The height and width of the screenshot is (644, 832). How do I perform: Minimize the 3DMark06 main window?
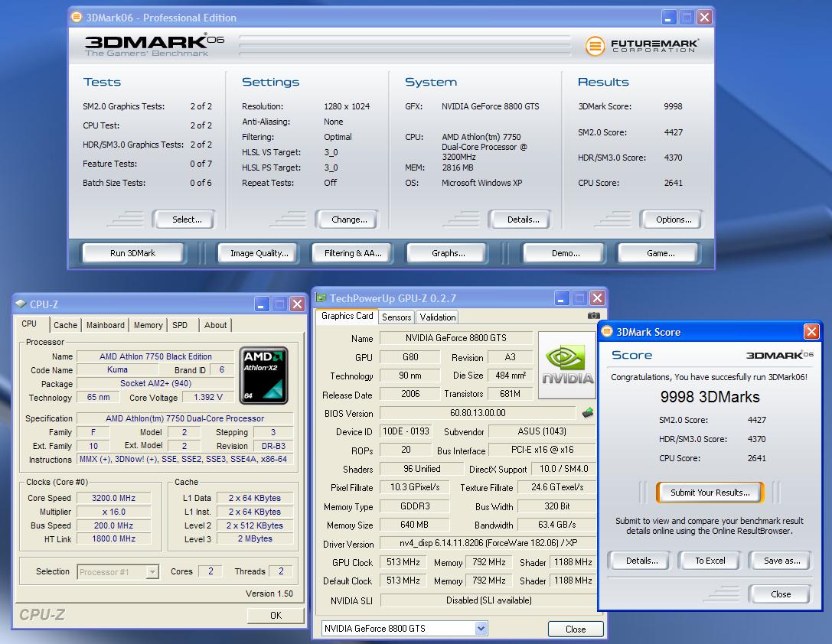coord(668,18)
